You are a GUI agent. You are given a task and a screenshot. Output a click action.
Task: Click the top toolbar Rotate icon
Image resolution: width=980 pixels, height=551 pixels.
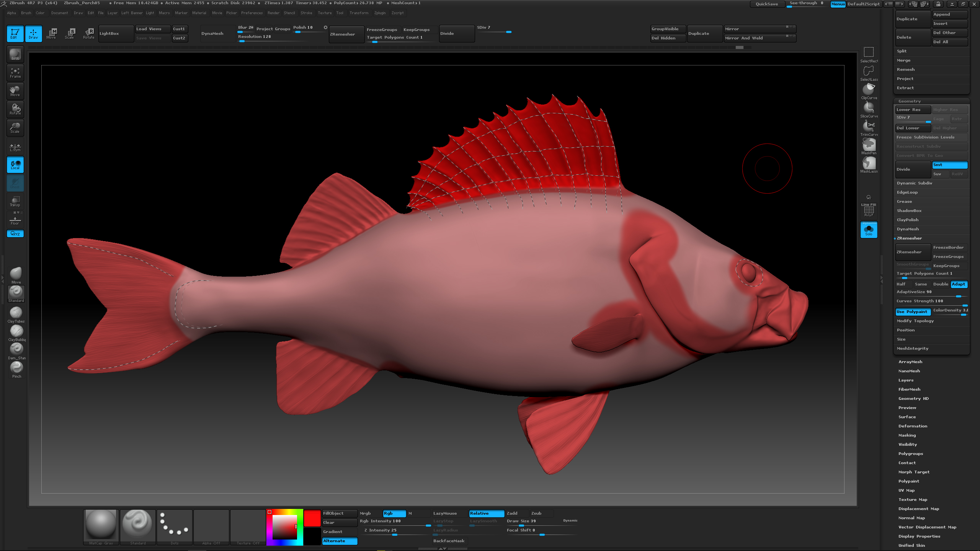pyautogui.click(x=88, y=33)
